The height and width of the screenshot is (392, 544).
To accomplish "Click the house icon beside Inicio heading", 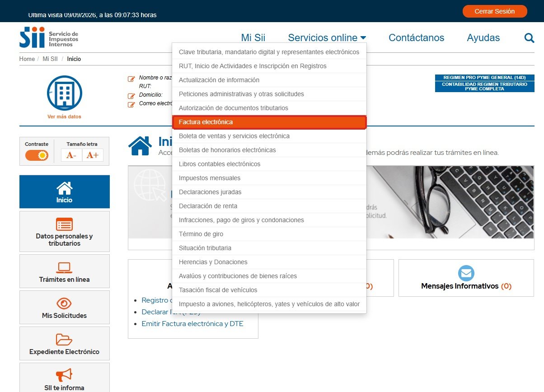I will tap(140, 145).
